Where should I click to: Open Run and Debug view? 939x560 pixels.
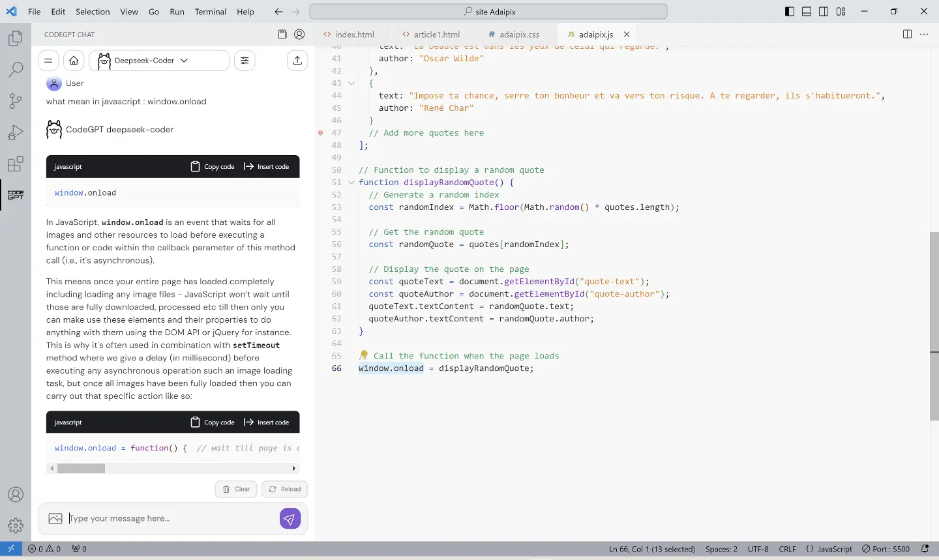pyautogui.click(x=16, y=132)
